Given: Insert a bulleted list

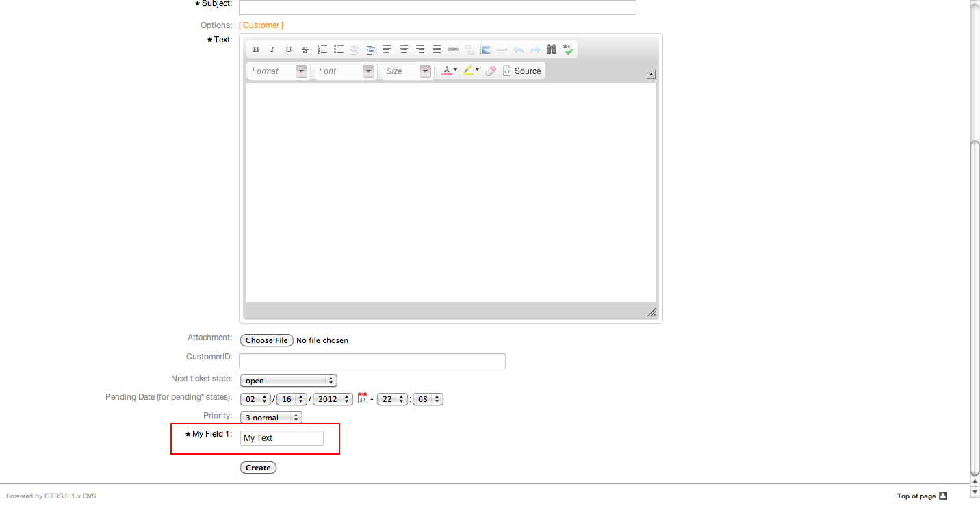Looking at the screenshot, I should point(339,49).
